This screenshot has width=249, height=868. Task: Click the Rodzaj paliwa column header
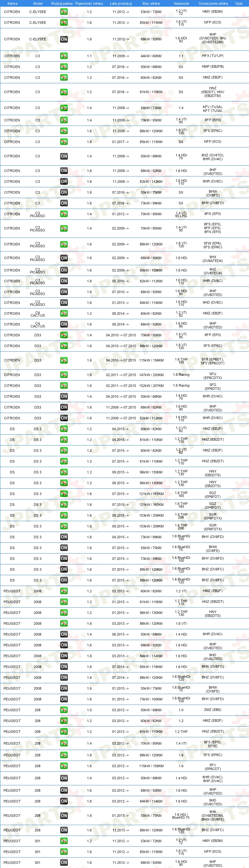tap(62, 3)
